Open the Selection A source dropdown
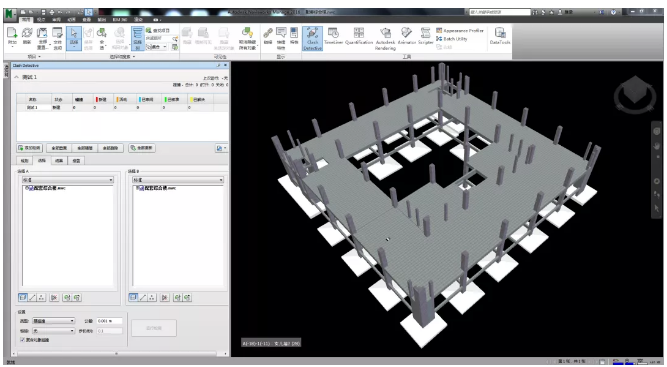The height and width of the screenshot is (367, 667). pyautogui.click(x=68, y=180)
